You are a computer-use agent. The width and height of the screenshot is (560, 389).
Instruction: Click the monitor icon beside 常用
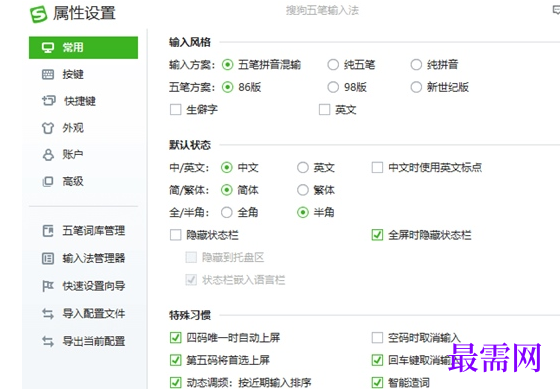pos(48,48)
